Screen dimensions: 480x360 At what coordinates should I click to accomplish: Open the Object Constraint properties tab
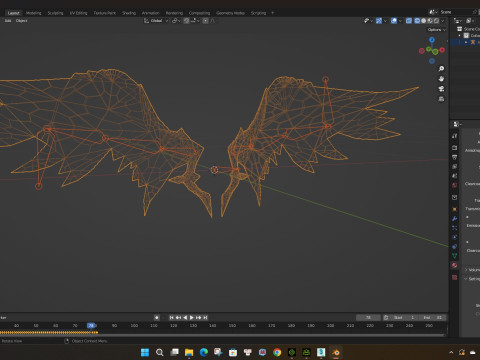click(x=455, y=247)
